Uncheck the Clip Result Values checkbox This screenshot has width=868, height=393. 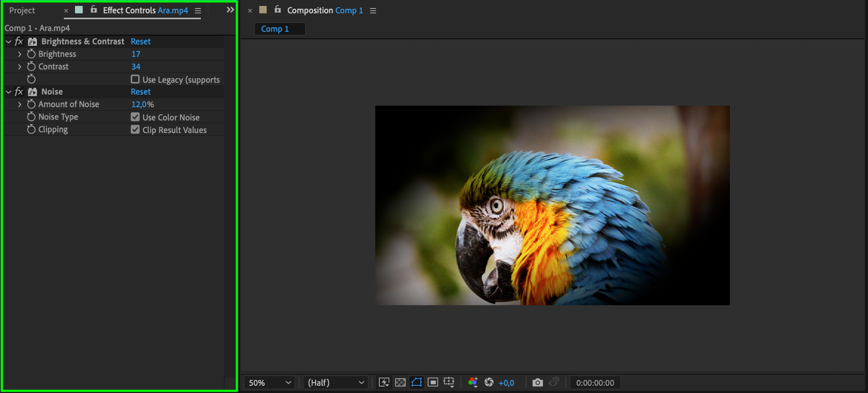tap(135, 130)
